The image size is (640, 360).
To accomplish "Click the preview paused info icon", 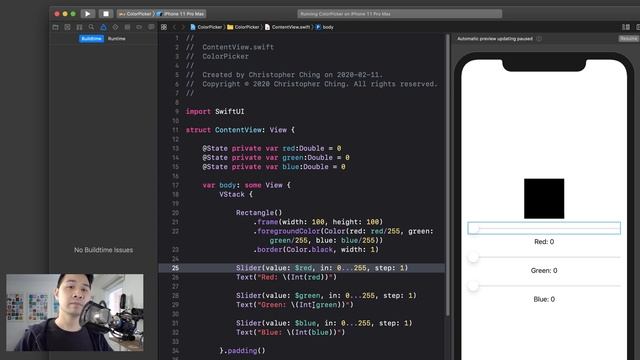I will (539, 39).
